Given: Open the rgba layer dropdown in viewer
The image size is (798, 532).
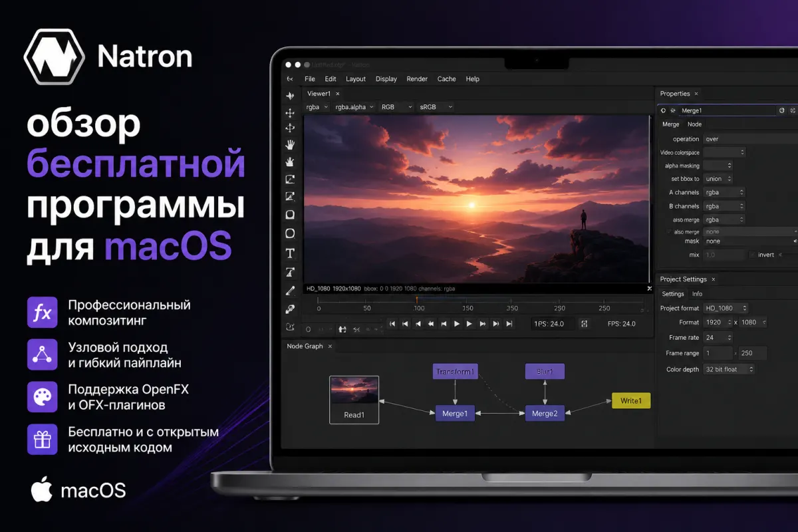Looking at the screenshot, I should click(317, 106).
